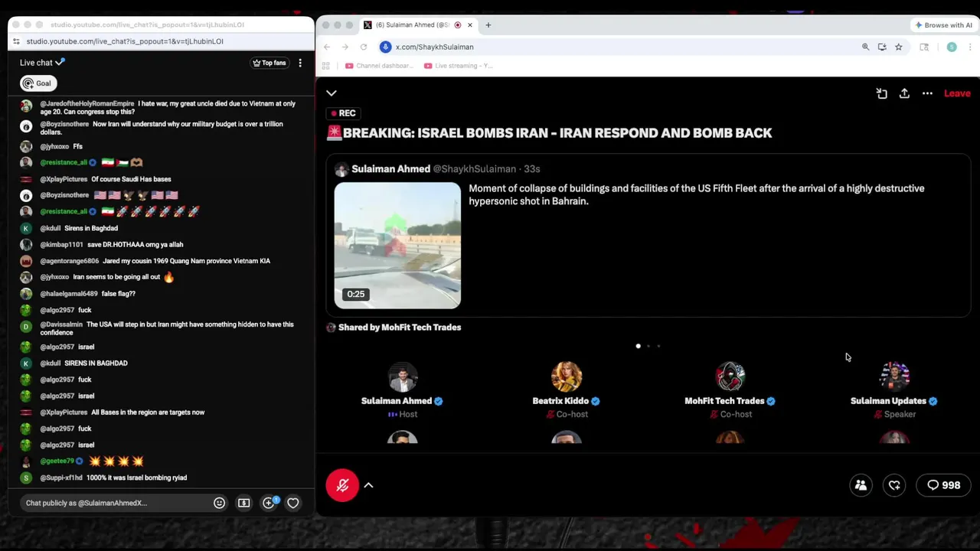Click the message "Of course Saudi Has bases"

(x=131, y=179)
